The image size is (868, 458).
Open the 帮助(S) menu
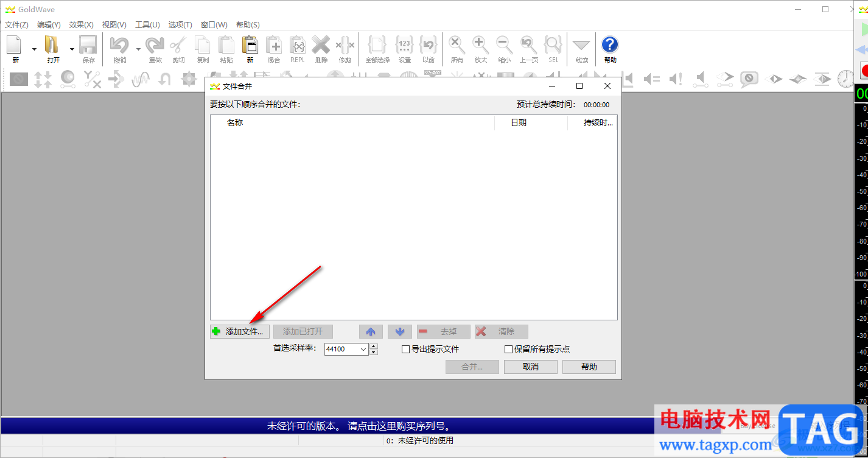coord(248,25)
